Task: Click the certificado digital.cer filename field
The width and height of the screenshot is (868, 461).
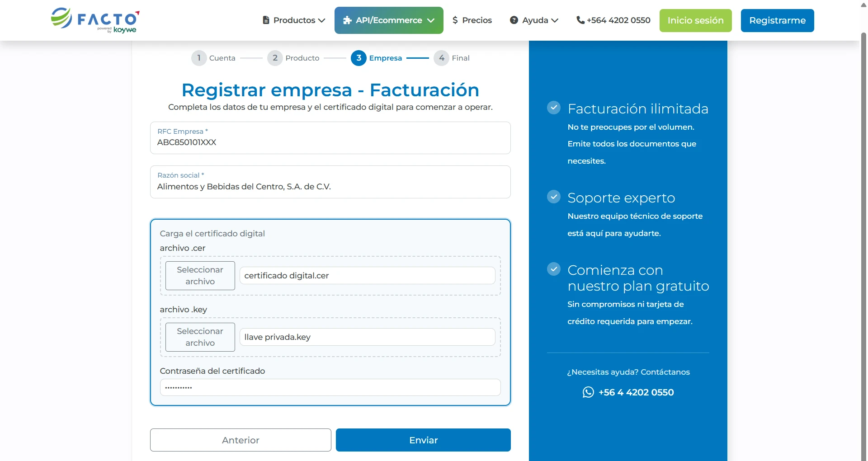Action: 367,276
